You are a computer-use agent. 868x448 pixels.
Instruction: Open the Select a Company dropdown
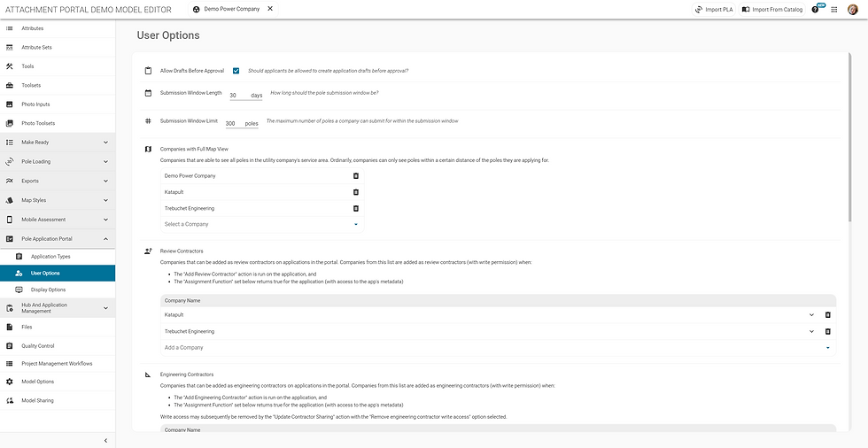coord(262,224)
